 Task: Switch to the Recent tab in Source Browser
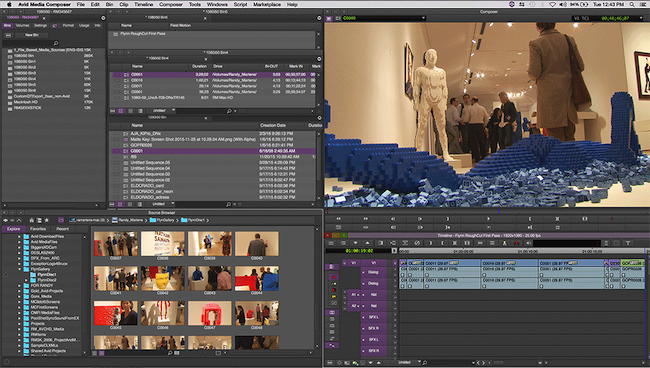63,229
